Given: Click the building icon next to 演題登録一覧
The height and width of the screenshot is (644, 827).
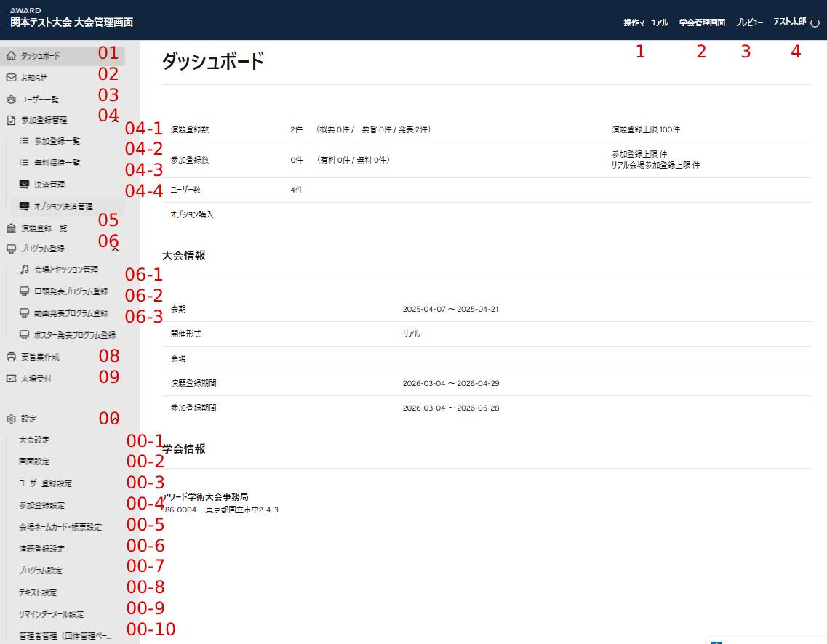Looking at the screenshot, I should point(11,228).
